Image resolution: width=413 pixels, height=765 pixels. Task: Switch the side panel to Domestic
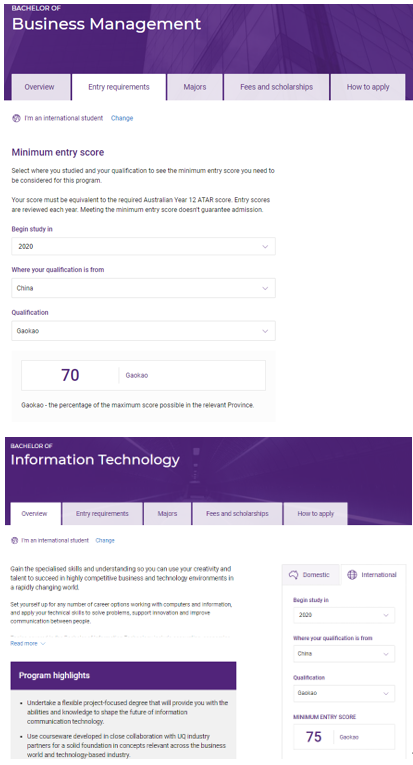pyautogui.click(x=311, y=575)
